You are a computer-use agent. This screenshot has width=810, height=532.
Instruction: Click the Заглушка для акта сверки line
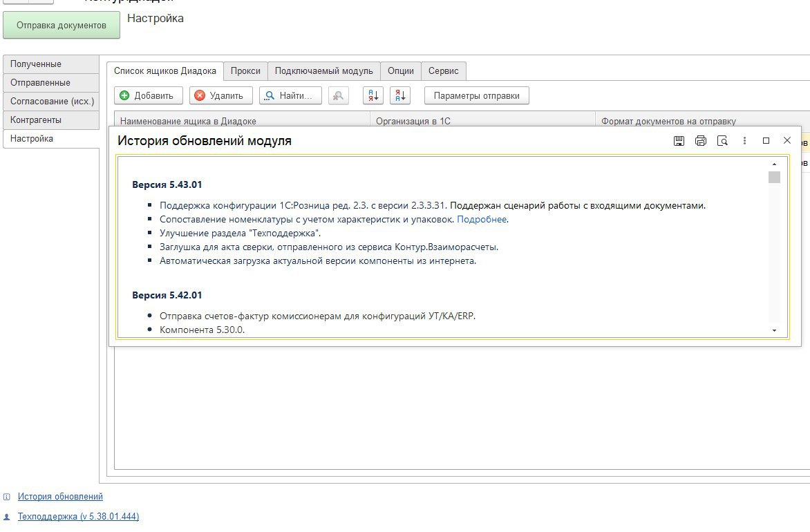(x=328, y=247)
